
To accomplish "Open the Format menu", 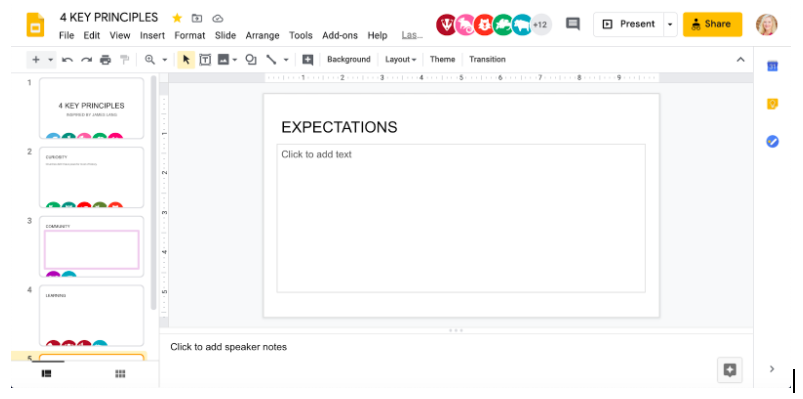I will pos(189,35).
